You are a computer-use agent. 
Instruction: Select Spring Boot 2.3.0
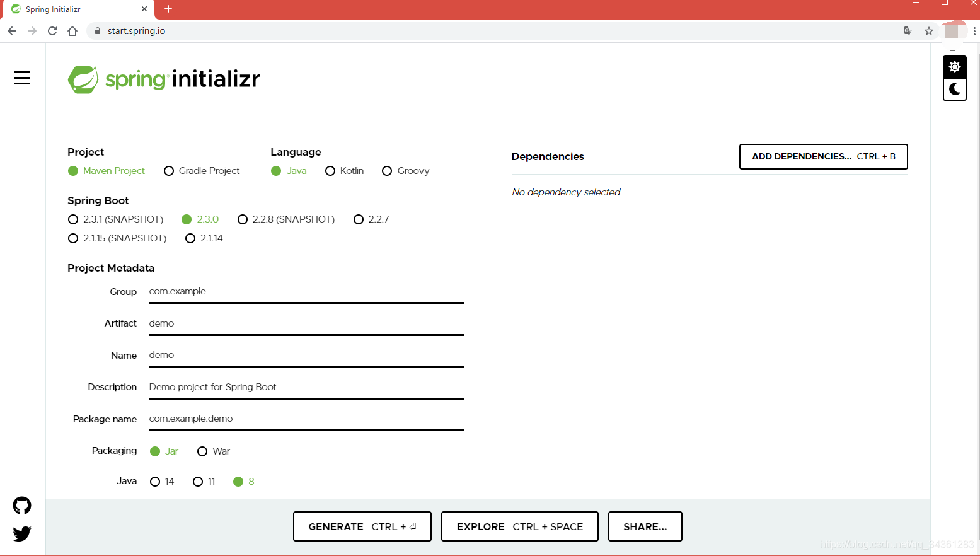200,219
